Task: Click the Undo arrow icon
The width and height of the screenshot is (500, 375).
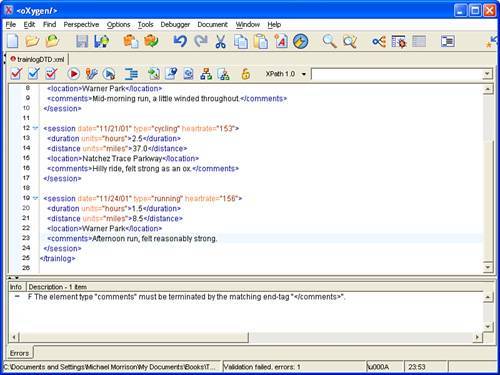Action: pos(180,41)
